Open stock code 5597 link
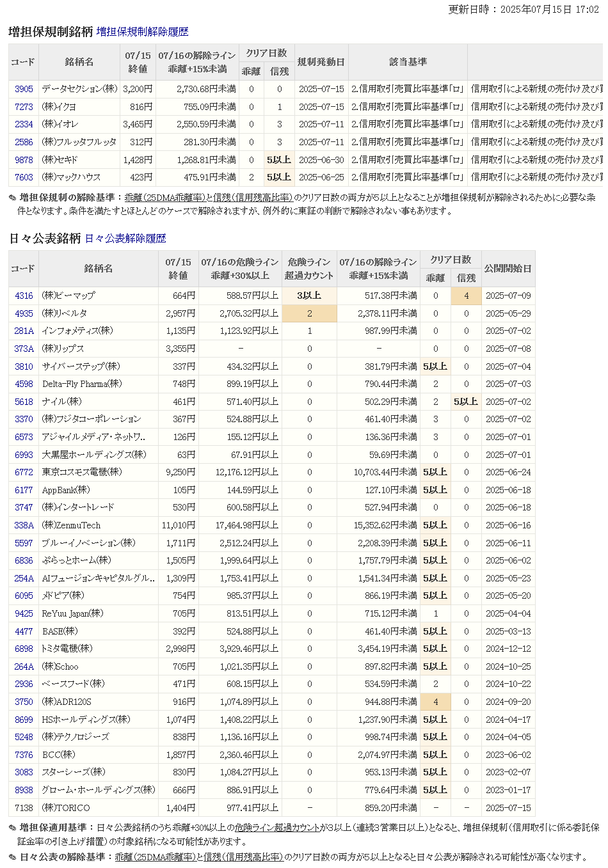The height and width of the screenshot is (868, 608). 24,543
